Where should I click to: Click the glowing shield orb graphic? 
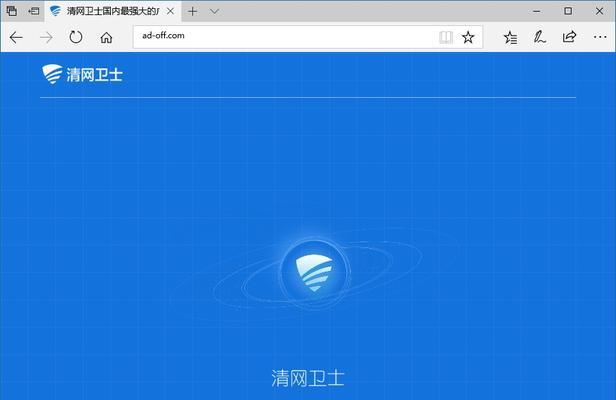point(314,272)
